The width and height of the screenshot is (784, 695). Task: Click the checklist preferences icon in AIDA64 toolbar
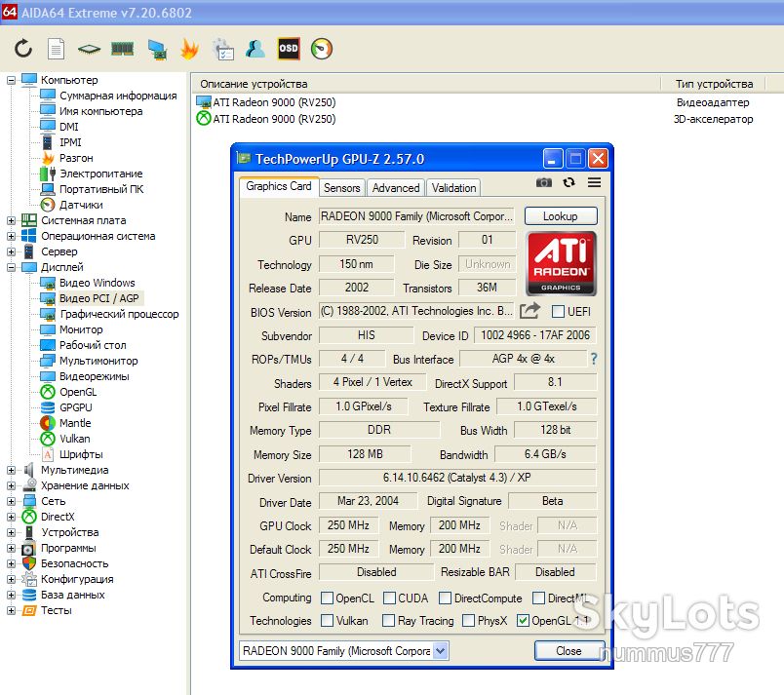coord(222,49)
